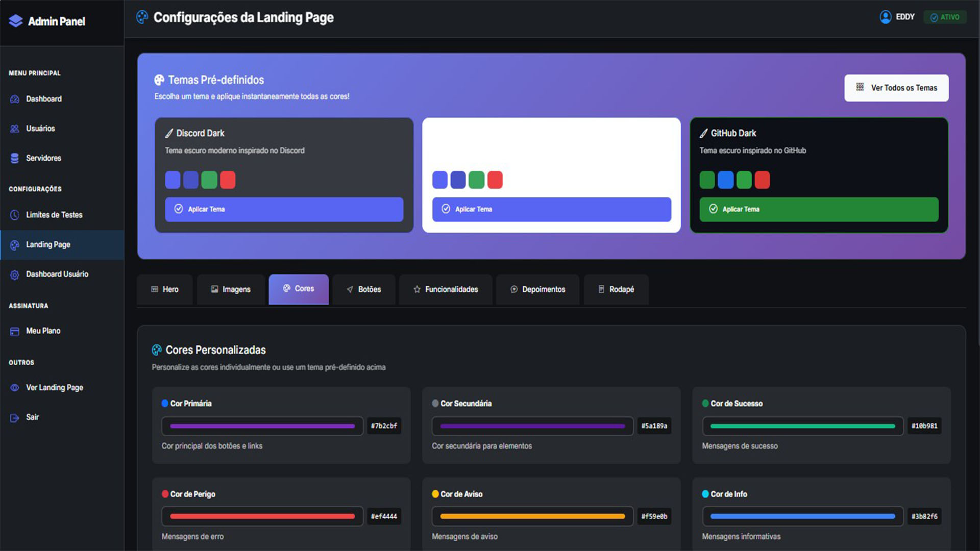Click the EDDY user avatar icon
This screenshot has height=551, width=980.
[886, 17]
